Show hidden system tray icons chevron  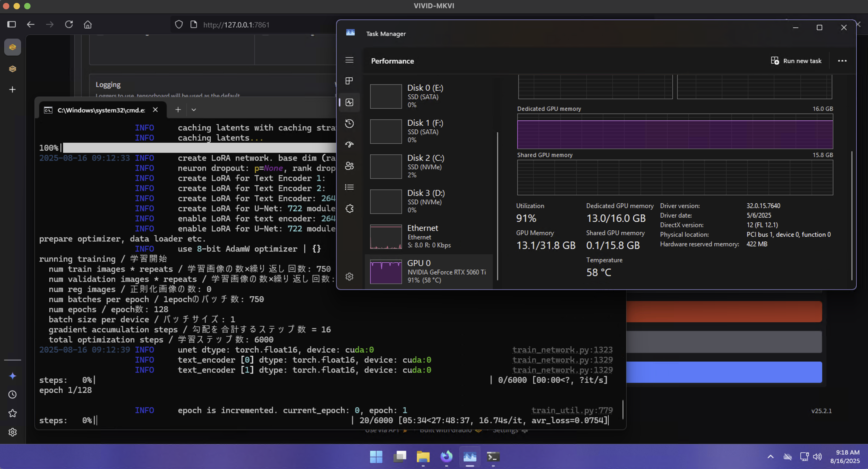coord(771,457)
